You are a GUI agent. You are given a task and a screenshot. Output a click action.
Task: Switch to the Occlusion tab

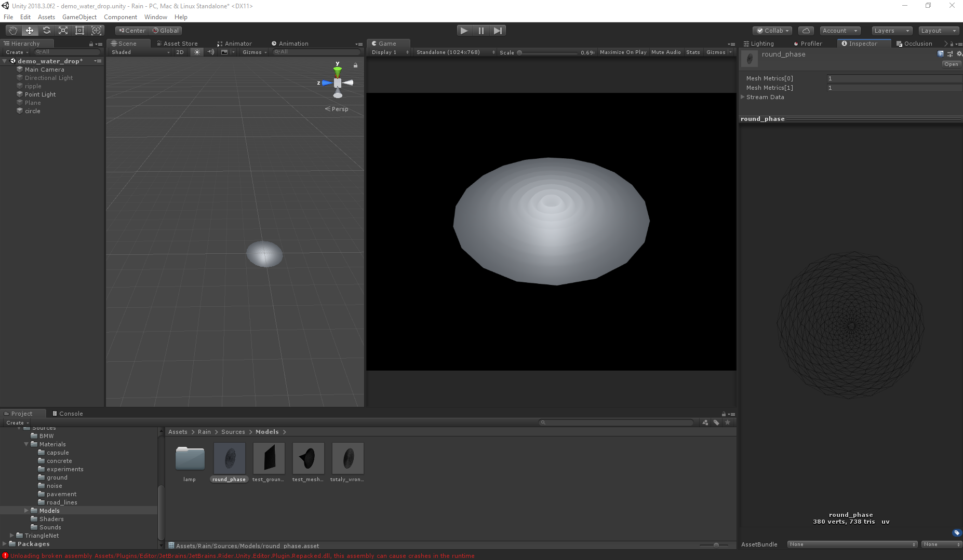(x=914, y=44)
